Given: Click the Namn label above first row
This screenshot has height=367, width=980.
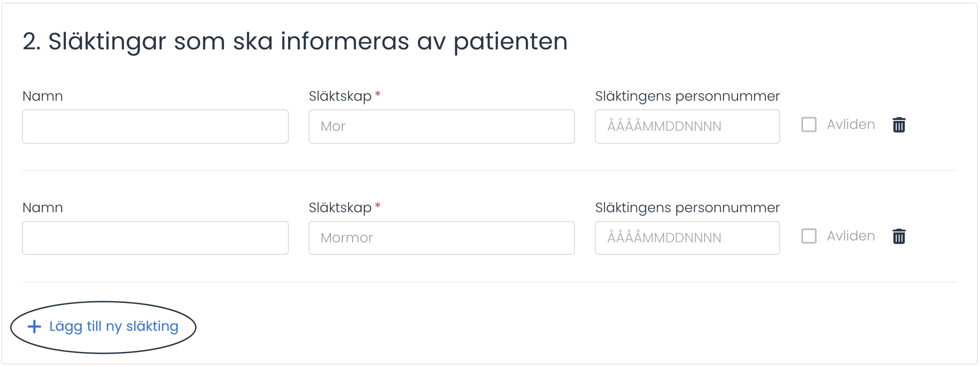Looking at the screenshot, I should [43, 96].
